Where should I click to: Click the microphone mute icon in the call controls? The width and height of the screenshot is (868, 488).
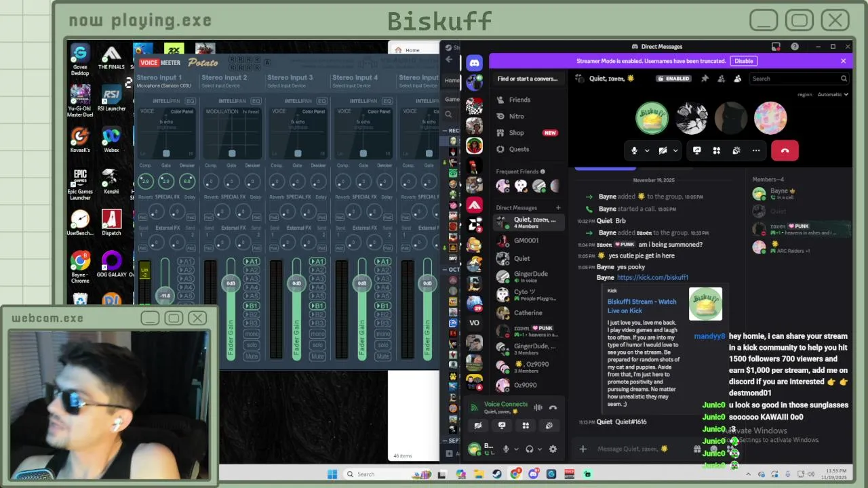click(635, 150)
